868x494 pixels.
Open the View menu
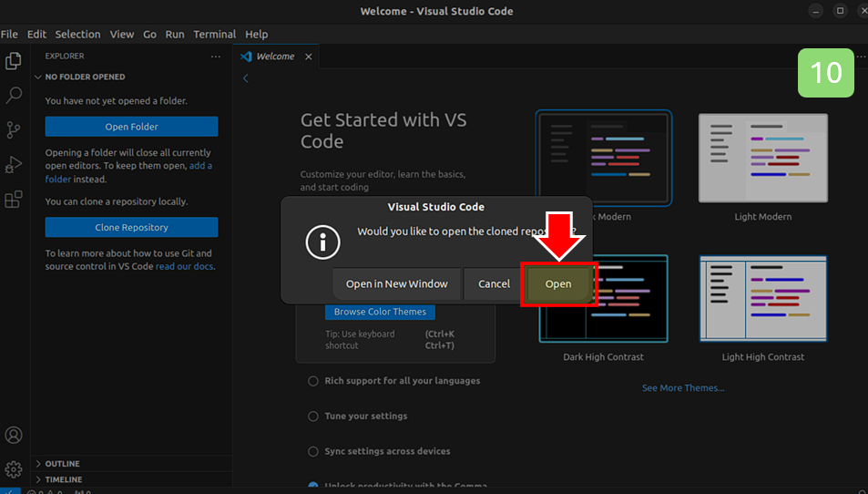[122, 35]
